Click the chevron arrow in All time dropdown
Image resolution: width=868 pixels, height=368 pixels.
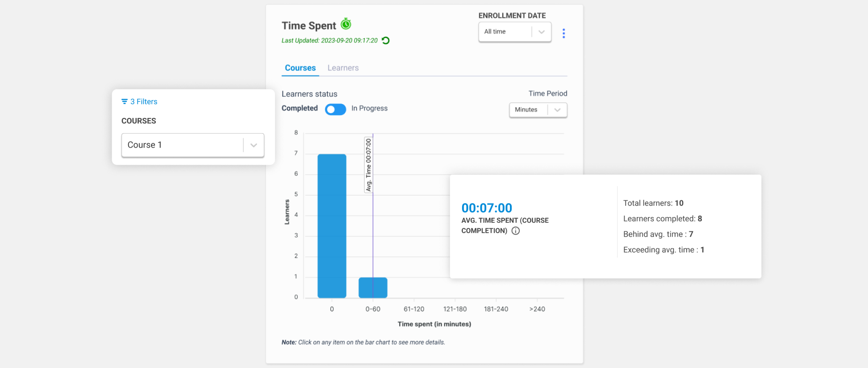(541, 32)
